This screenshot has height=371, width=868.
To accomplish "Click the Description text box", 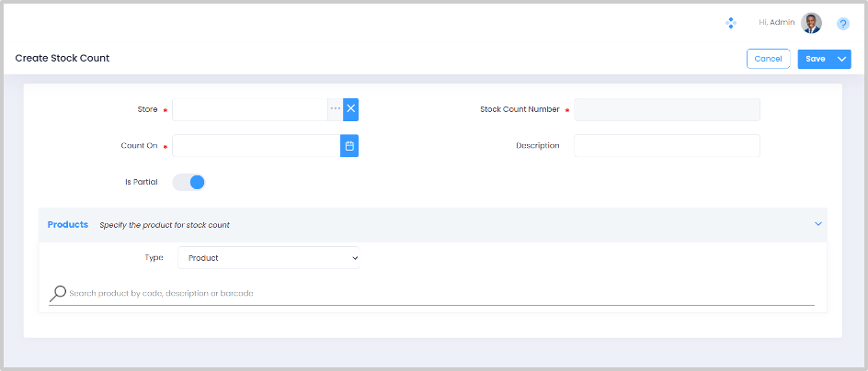I will [x=667, y=146].
